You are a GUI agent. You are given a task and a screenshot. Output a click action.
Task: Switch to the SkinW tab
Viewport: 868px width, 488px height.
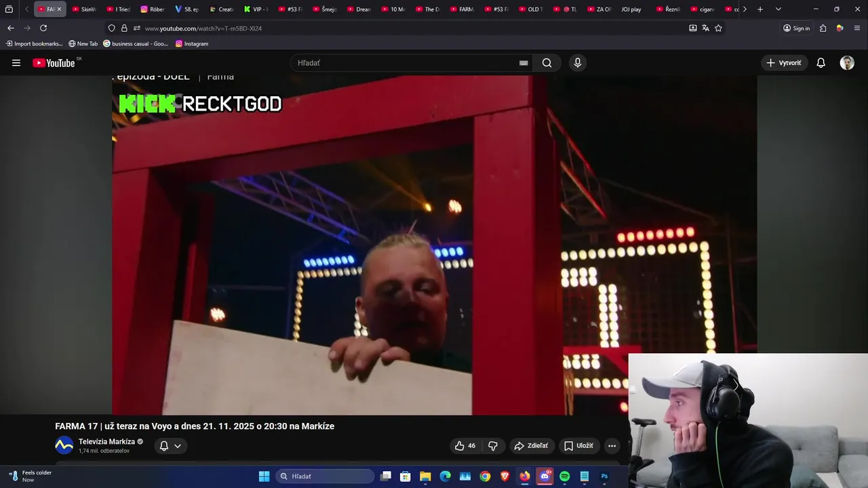(84, 9)
